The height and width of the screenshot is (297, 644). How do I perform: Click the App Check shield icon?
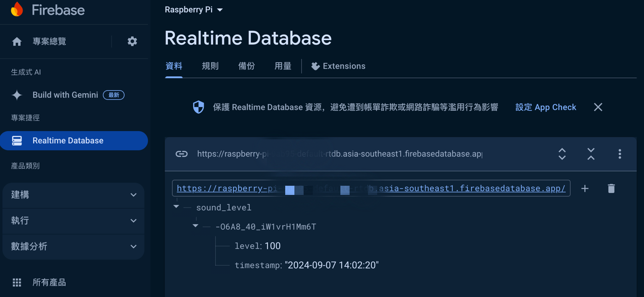point(198,107)
